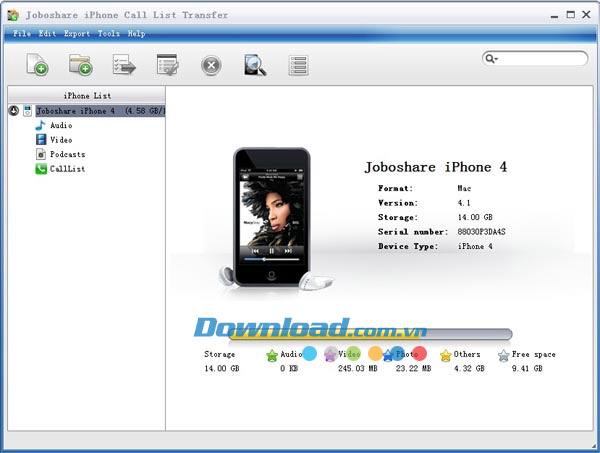Click the iPhone List panel header
600x453 pixels.
[x=85, y=95]
